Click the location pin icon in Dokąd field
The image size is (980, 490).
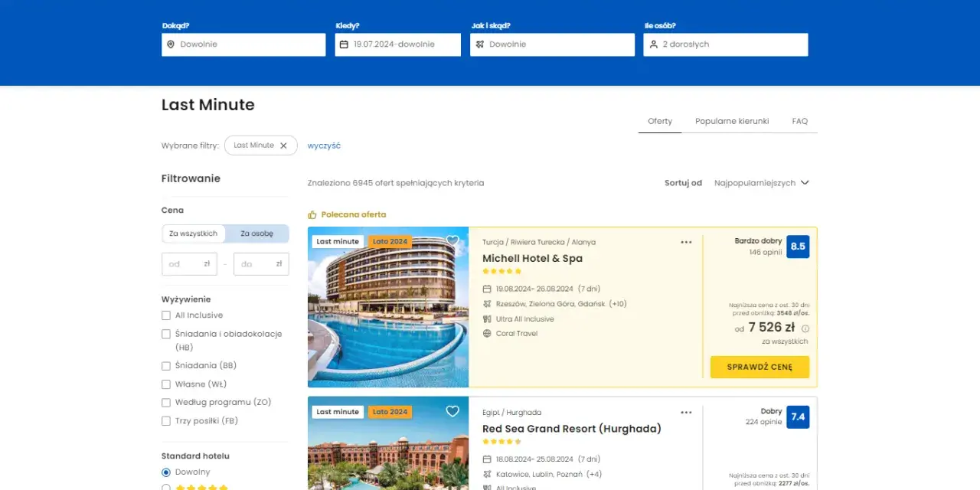(x=171, y=44)
